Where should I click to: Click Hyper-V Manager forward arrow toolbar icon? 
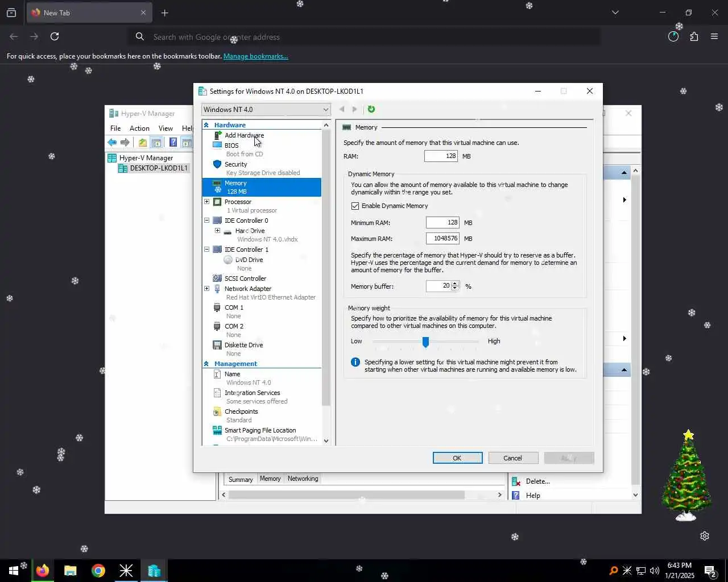coord(125,142)
